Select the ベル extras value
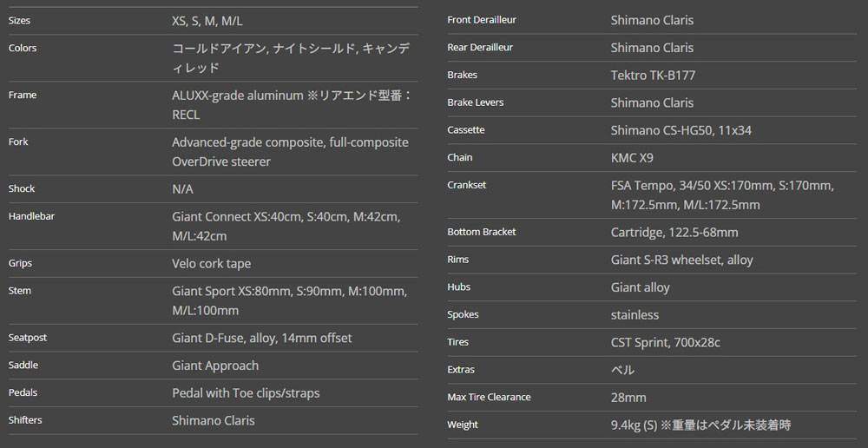This screenshot has width=868, height=448. point(622,370)
